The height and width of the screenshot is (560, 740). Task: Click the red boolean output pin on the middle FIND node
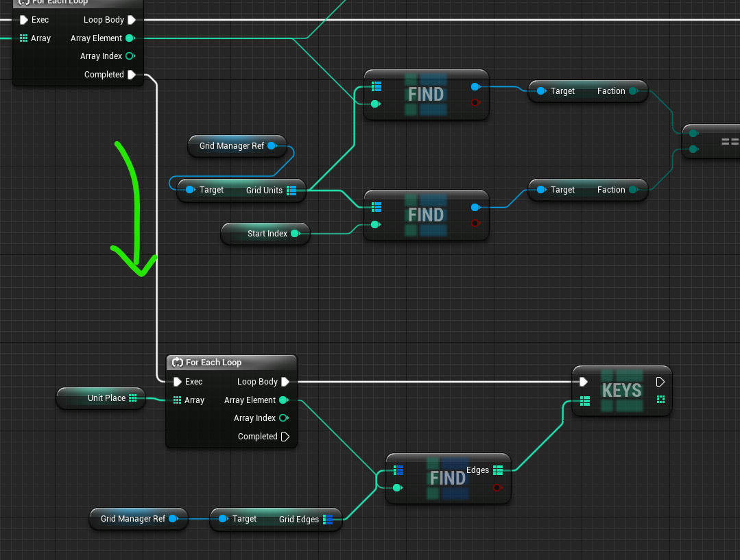point(475,223)
